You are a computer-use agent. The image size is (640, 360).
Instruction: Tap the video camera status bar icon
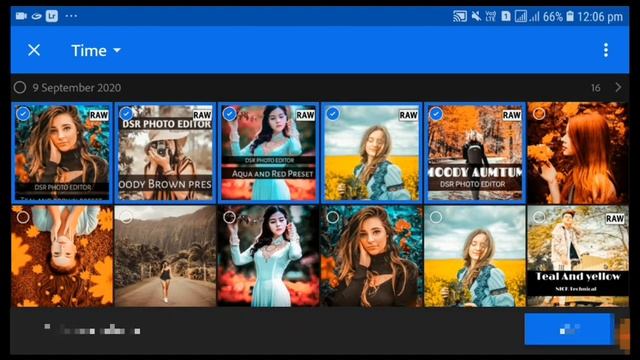(21, 16)
